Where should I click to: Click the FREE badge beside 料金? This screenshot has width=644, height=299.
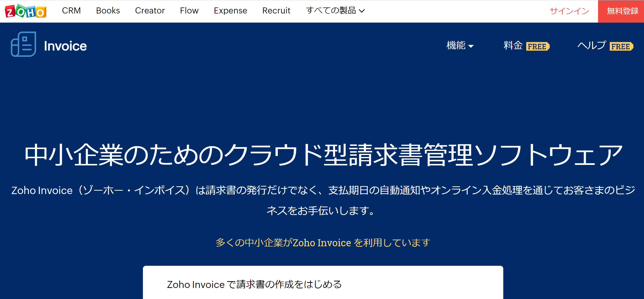click(538, 46)
